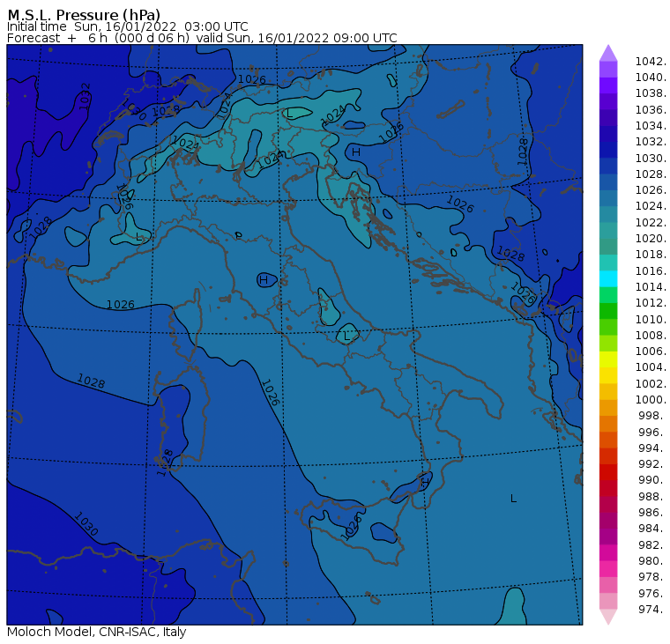Pick the dark green swatch between 1012 and 1010
Screen dimensions: 670x644
point(608,311)
